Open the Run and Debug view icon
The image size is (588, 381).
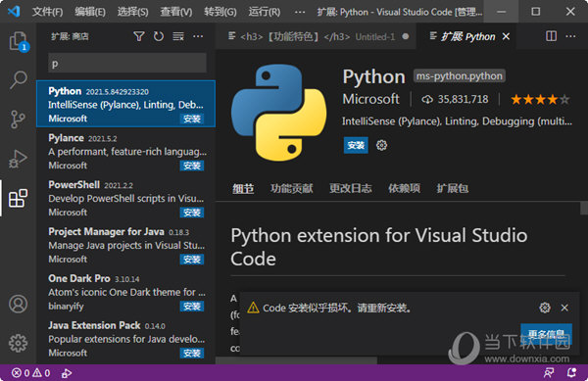[18, 159]
